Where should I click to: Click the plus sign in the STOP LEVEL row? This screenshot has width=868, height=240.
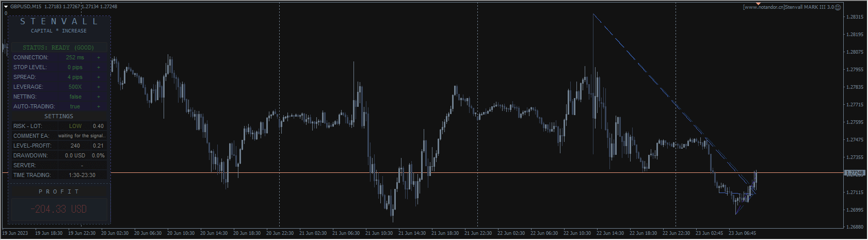click(x=99, y=68)
